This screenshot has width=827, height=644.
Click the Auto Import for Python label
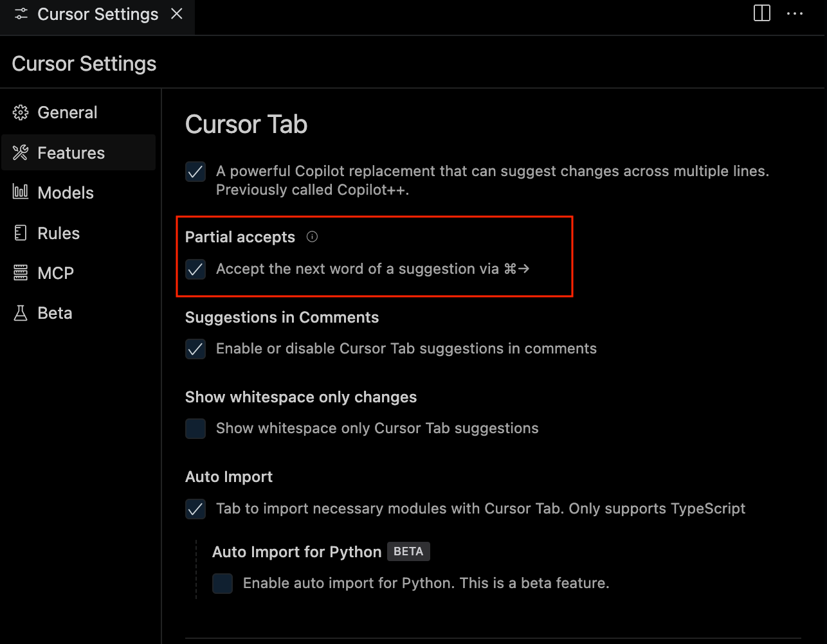[296, 552]
